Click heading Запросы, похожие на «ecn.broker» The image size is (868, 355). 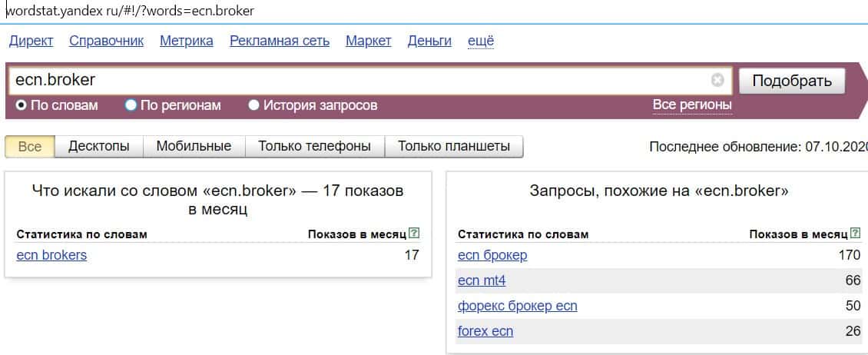coord(659,191)
